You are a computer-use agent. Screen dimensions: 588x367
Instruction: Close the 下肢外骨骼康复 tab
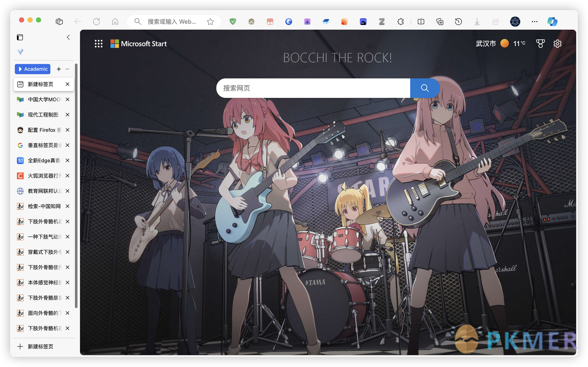[68, 298]
